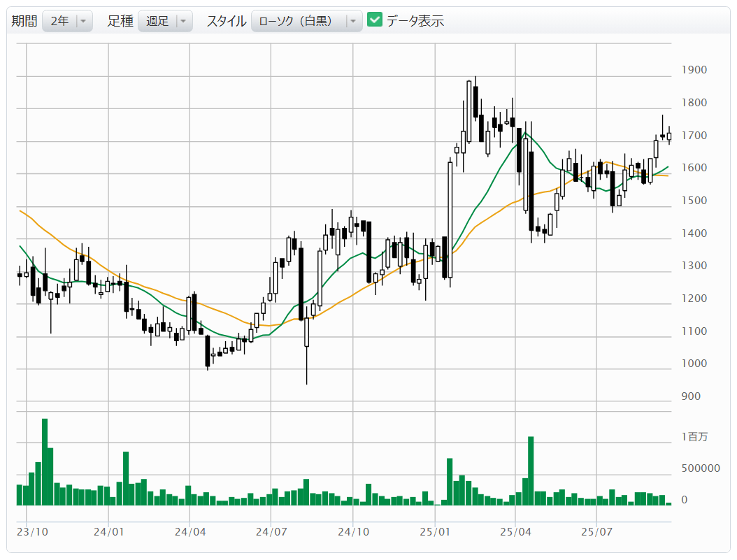
Task: Click the スタイル label text
Action: click(x=226, y=21)
